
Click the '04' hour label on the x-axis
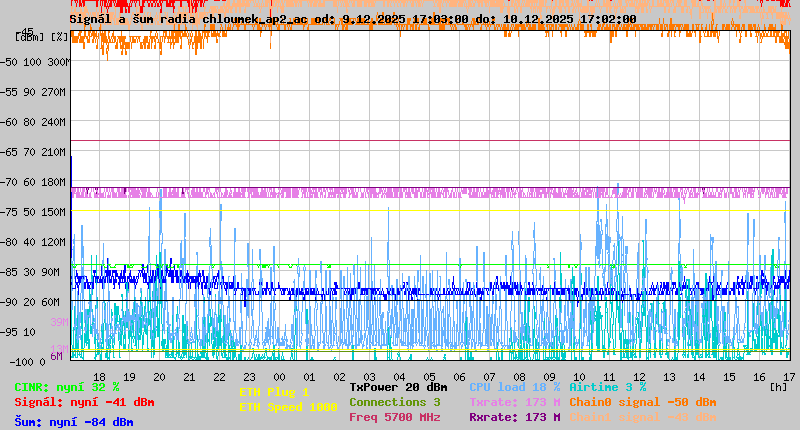[x=399, y=377]
